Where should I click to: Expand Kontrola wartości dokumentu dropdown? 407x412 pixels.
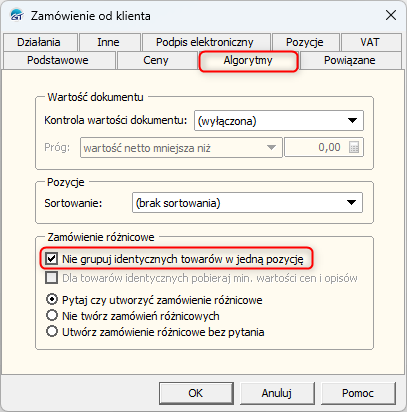tap(279, 121)
